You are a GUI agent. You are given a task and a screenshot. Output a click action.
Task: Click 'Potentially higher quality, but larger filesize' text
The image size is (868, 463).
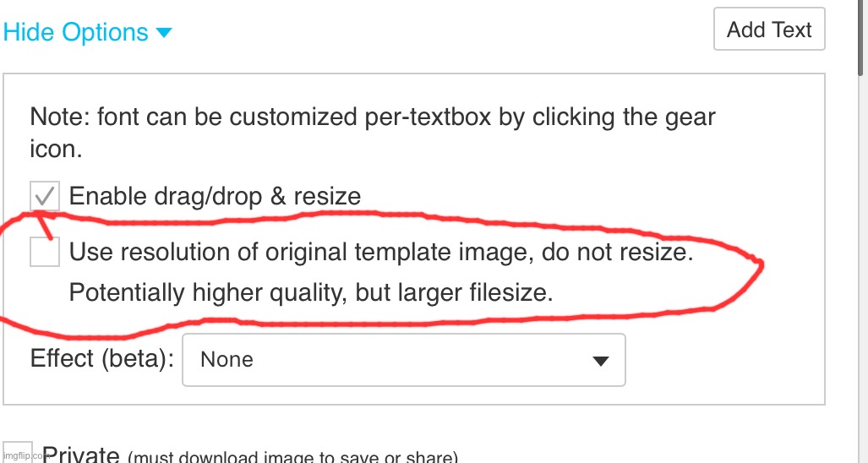310,293
